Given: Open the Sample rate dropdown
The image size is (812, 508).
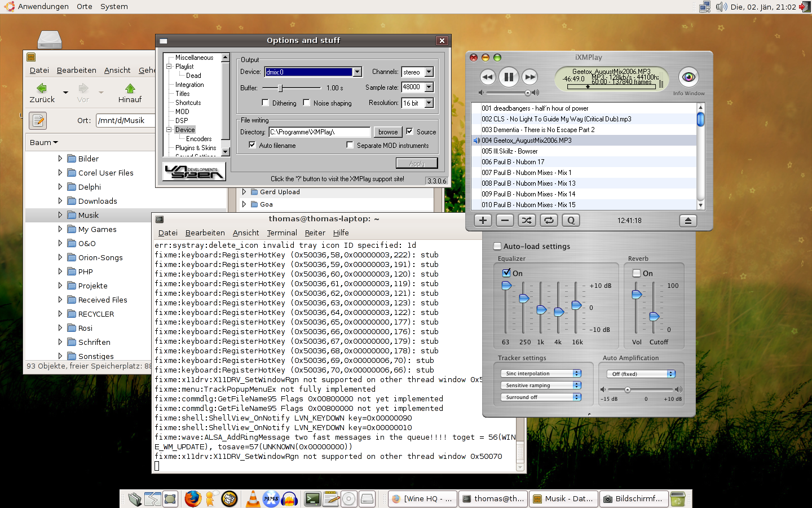Looking at the screenshot, I should (x=429, y=87).
